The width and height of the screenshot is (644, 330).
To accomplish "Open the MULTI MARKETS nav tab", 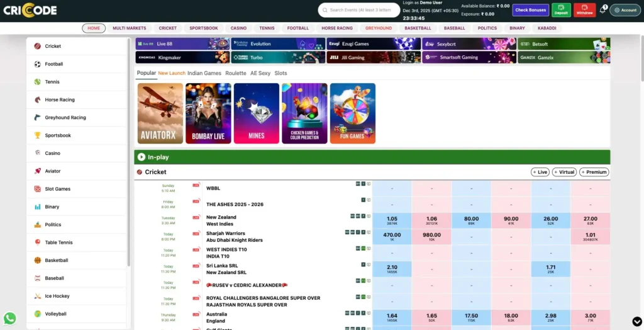I will pyautogui.click(x=129, y=28).
